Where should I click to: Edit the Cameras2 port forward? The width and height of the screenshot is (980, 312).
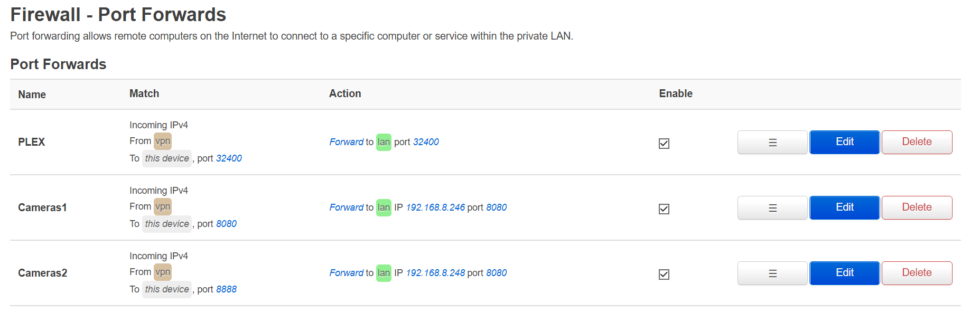(x=844, y=273)
